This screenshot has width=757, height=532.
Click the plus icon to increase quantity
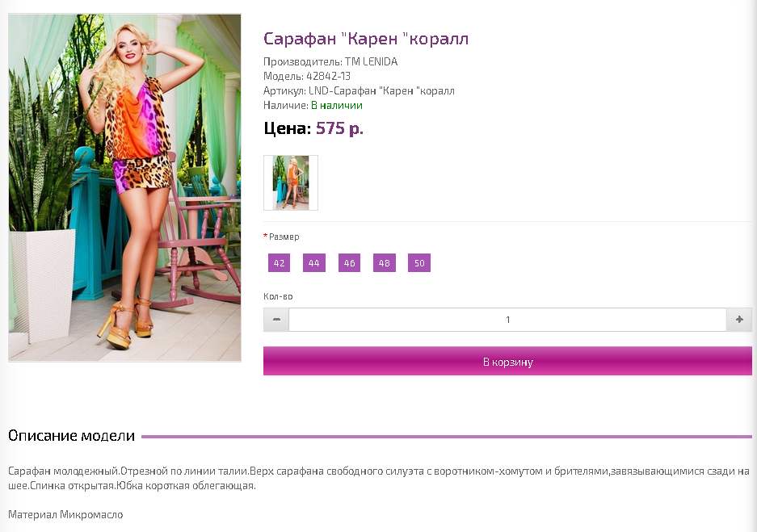pos(739,320)
